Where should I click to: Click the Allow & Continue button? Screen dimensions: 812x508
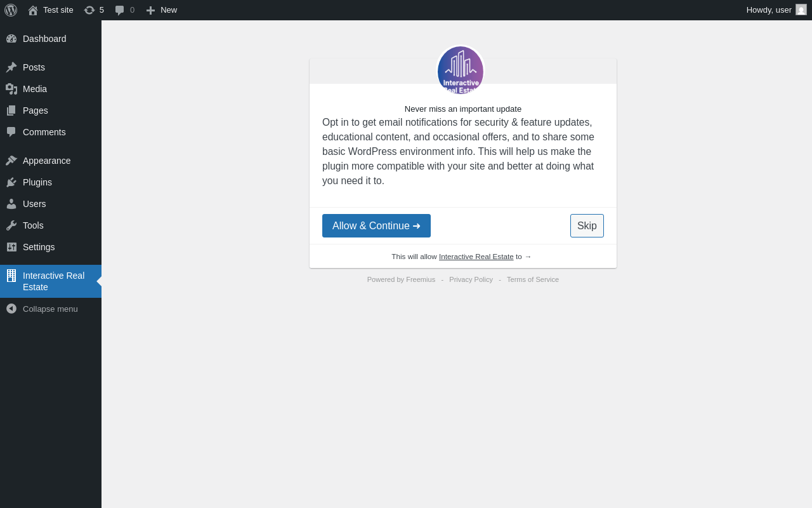376,226
